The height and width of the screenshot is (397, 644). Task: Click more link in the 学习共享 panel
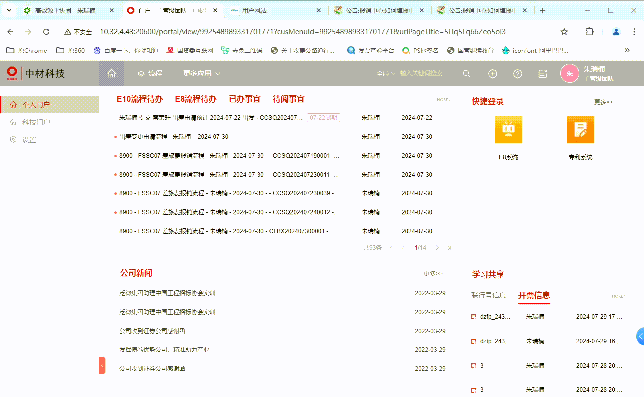pos(618,296)
